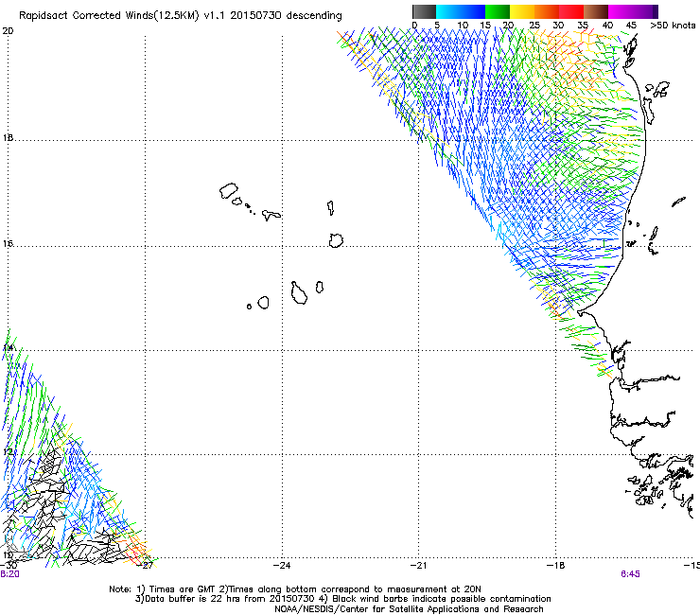Image resolution: width=700 pixels, height=615 pixels.
Task: Click the purple '6:45' pass time label
Action: (x=630, y=574)
